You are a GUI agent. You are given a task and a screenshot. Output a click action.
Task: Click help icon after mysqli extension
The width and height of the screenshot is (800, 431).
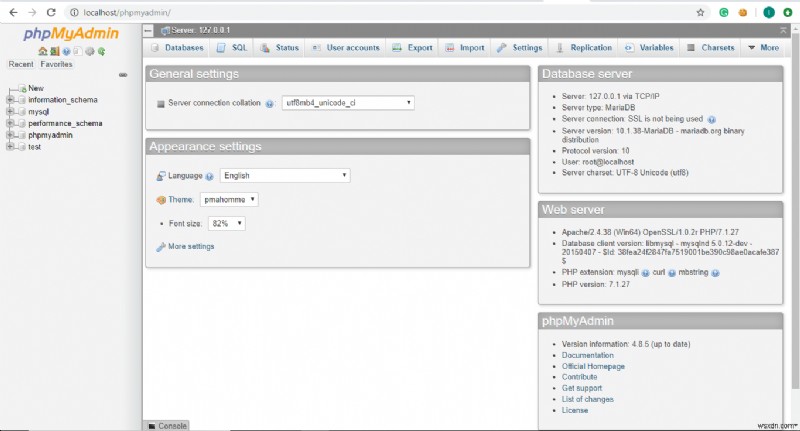pos(645,273)
